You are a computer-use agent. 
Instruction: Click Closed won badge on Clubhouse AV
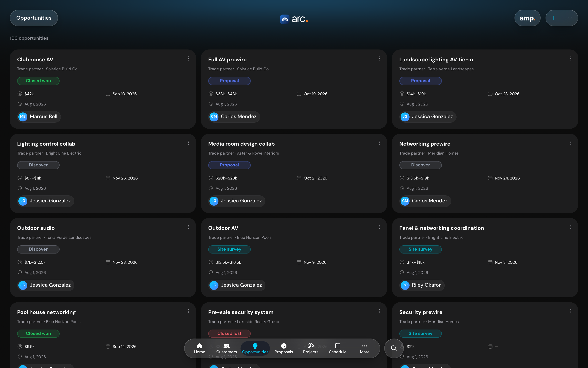pos(38,81)
